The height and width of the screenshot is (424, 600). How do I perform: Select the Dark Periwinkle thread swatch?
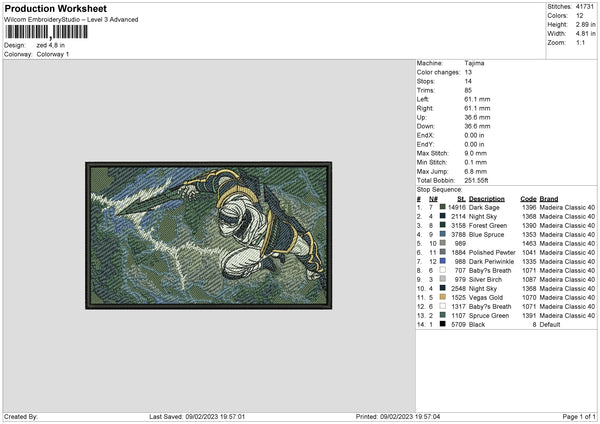coord(443,261)
